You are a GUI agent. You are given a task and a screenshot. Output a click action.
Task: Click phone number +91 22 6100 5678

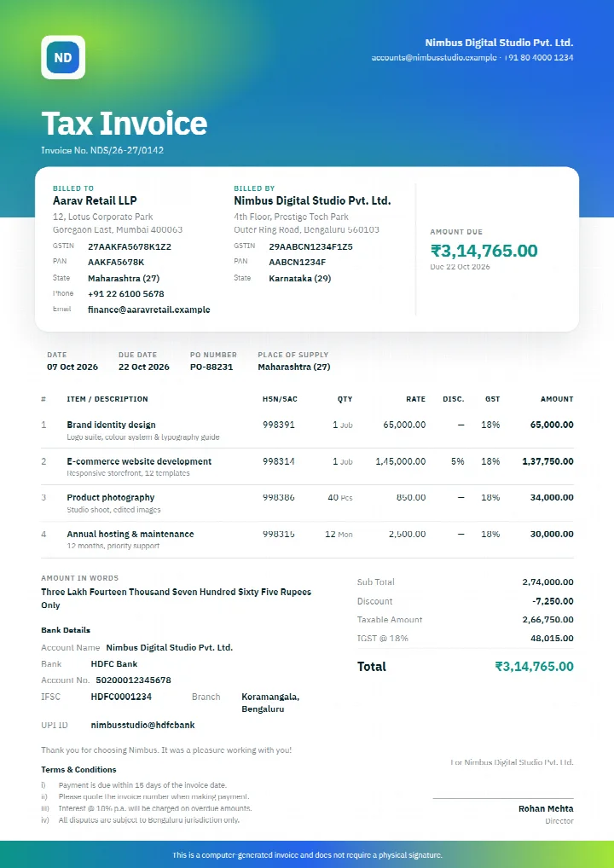[125, 294]
